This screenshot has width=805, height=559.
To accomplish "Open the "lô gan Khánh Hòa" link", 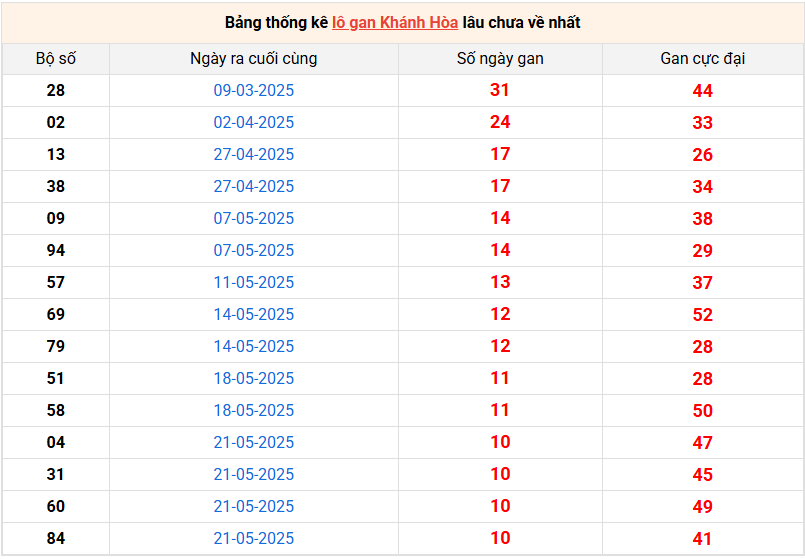I will 394,22.
